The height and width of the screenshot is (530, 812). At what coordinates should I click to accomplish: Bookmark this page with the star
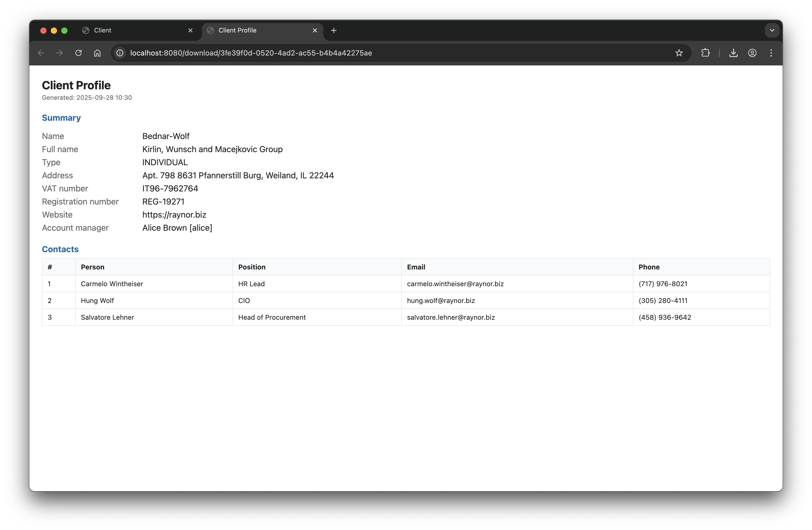tap(679, 53)
